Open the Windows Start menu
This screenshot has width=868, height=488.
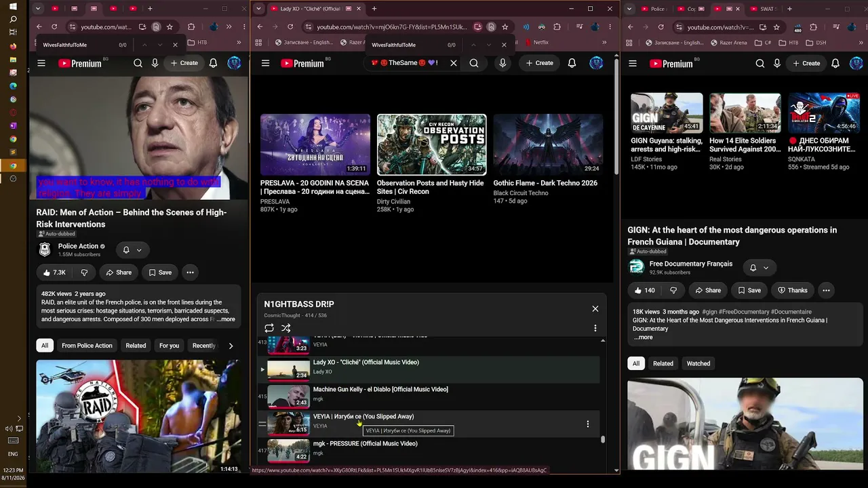click(x=13, y=5)
